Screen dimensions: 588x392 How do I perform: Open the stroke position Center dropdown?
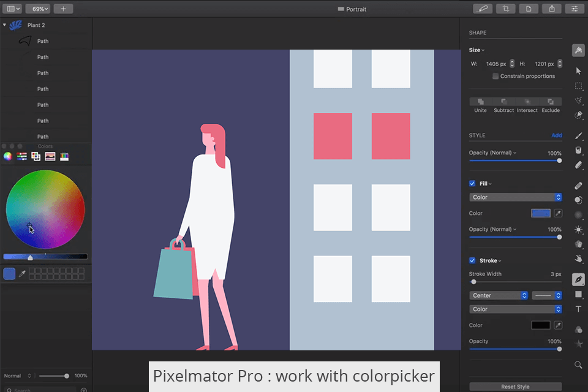pos(499,295)
